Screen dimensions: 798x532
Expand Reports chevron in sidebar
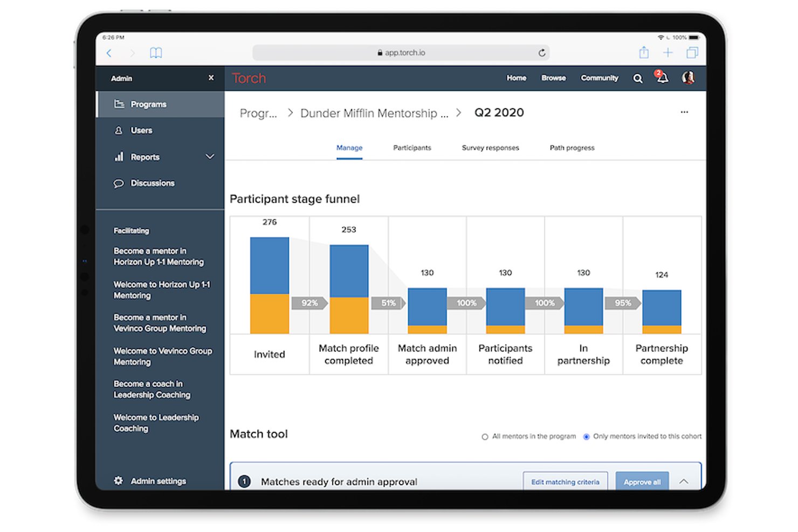[x=210, y=157]
